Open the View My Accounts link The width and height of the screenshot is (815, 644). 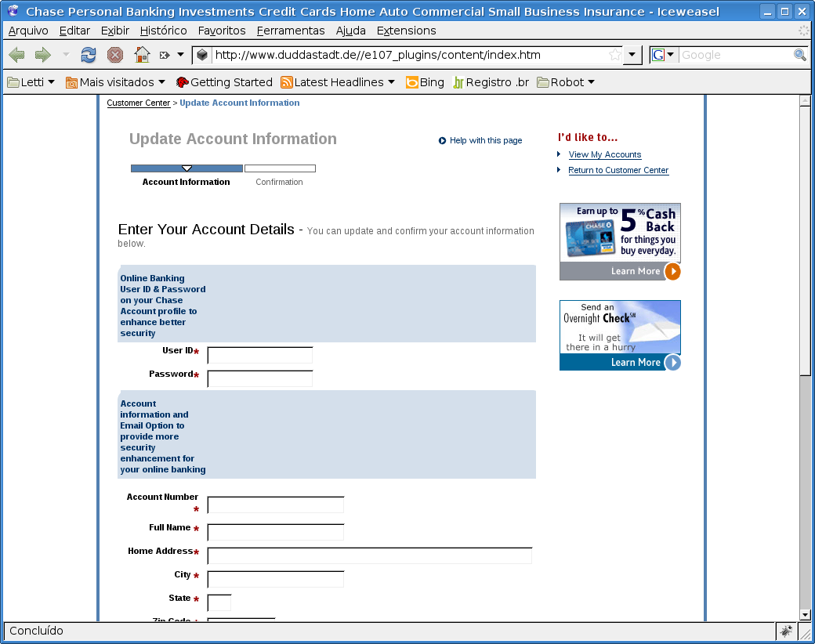click(x=604, y=154)
